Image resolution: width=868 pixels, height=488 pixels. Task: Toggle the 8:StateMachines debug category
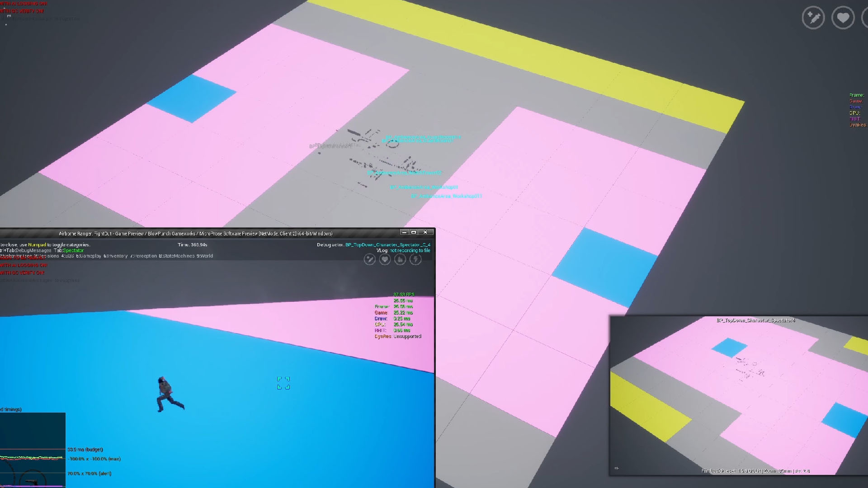[x=176, y=256]
